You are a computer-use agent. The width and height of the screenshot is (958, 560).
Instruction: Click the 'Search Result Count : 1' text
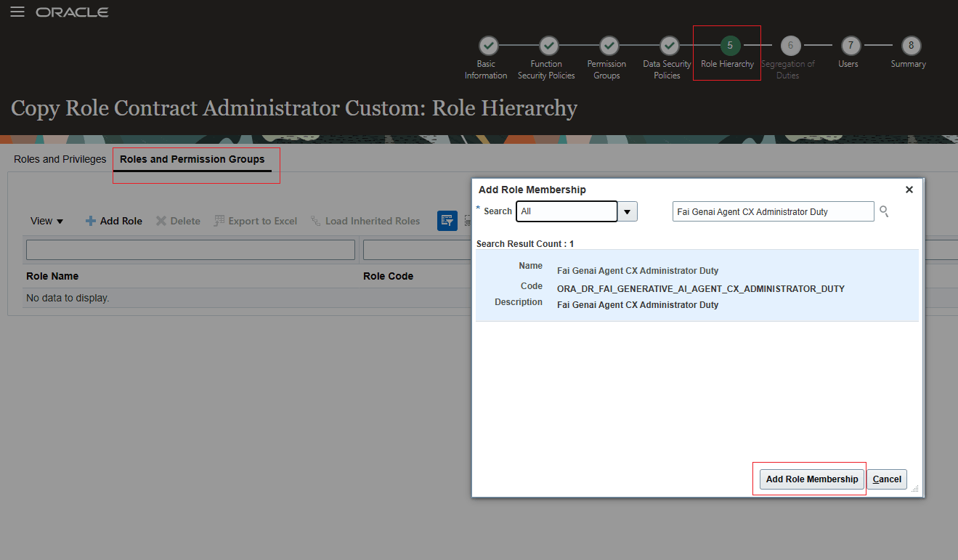click(x=525, y=244)
